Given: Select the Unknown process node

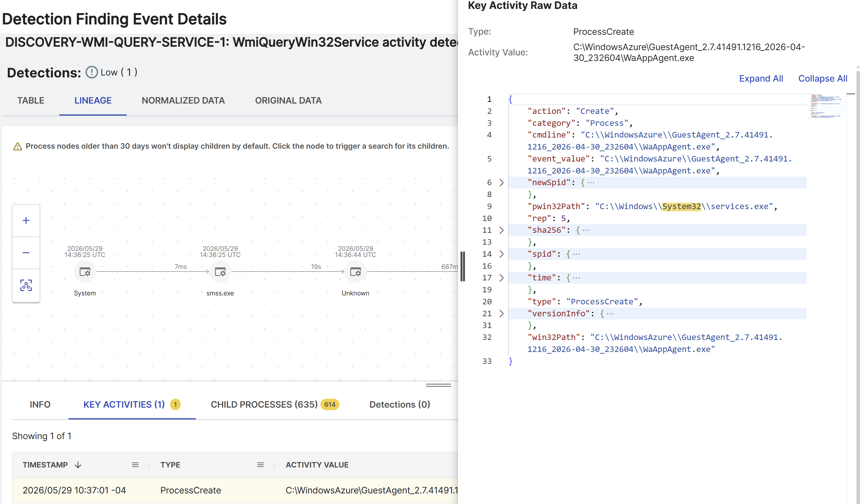Looking at the screenshot, I should click(355, 272).
